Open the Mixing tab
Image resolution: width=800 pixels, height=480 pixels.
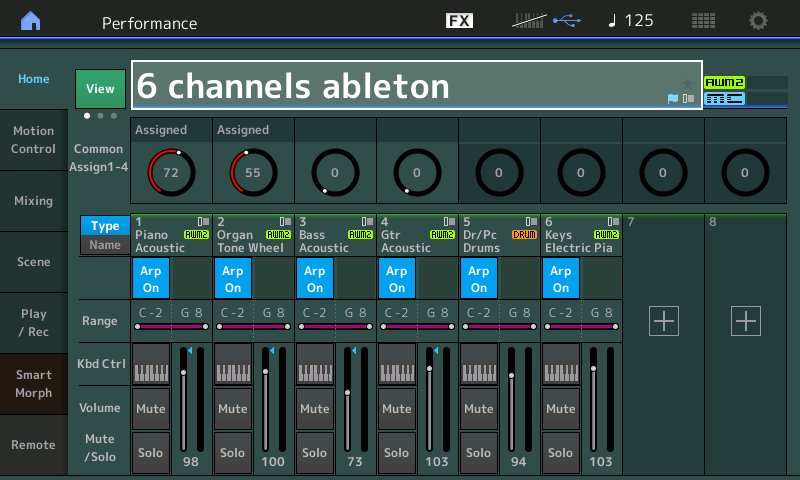[x=34, y=201]
